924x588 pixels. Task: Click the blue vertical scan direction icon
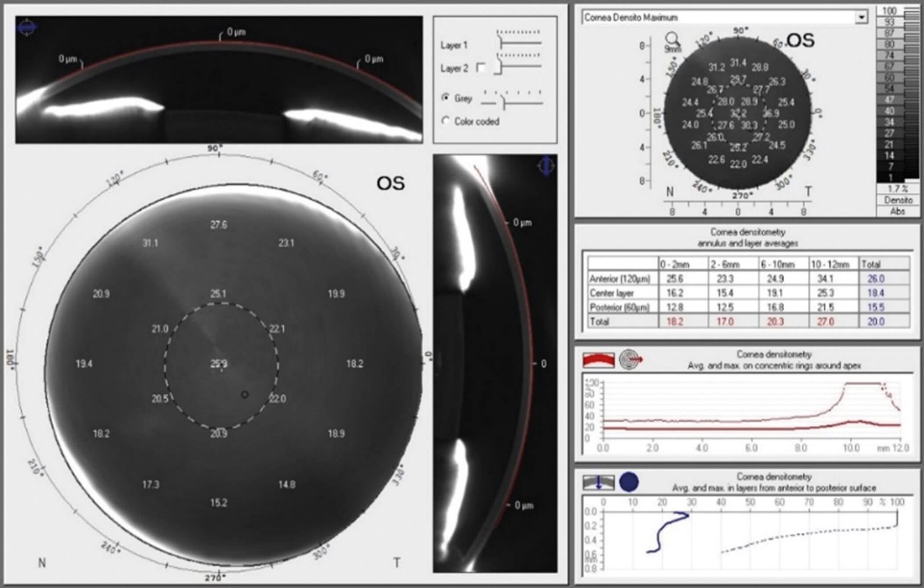tap(546, 166)
